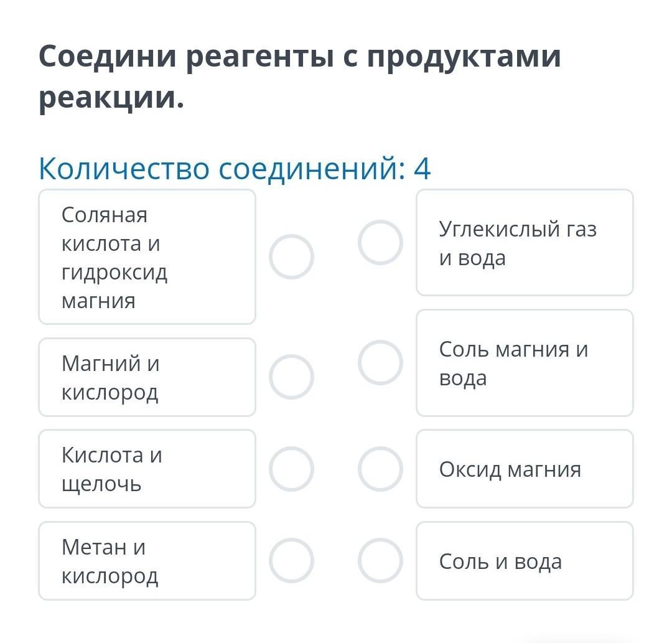
Task: Click the Соляная кислота и гидроксид магния card
Action: pos(147,257)
